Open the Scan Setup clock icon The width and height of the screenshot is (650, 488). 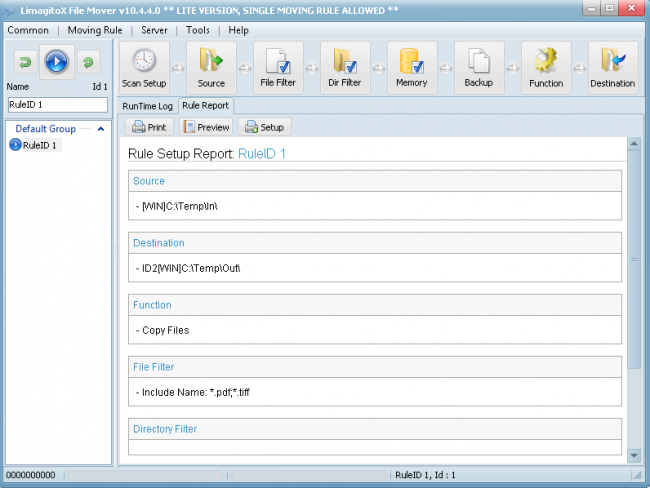(x=144, y=67)
